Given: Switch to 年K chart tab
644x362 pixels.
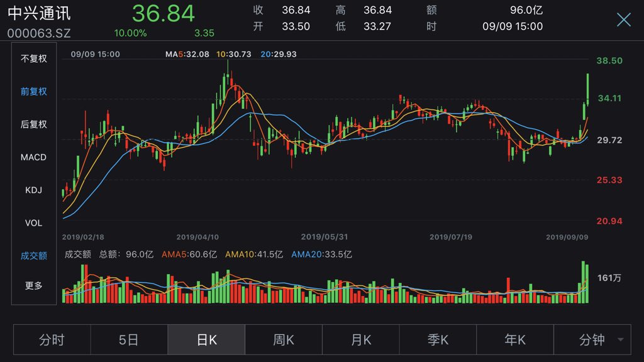Looking at the screenshot, I should click(x=515, y=339).
